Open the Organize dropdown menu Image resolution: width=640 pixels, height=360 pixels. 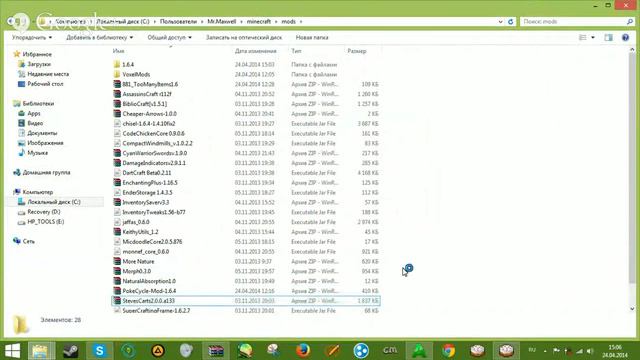tap(32, 38)
